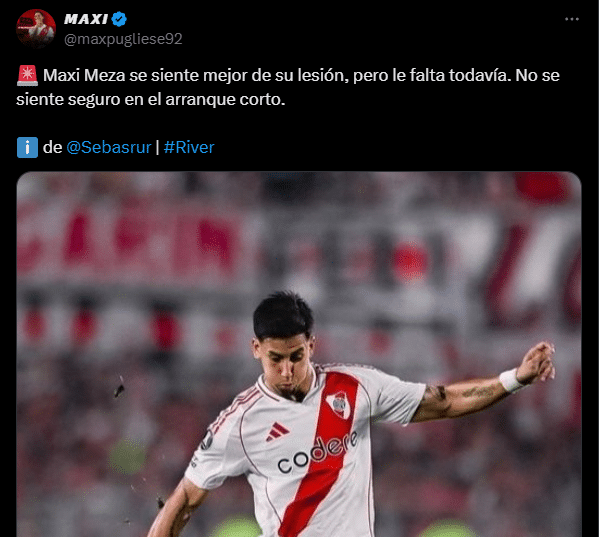
Task: Click the line "siente seguro en el arranque corto"
Action: (x=151, y=100)
